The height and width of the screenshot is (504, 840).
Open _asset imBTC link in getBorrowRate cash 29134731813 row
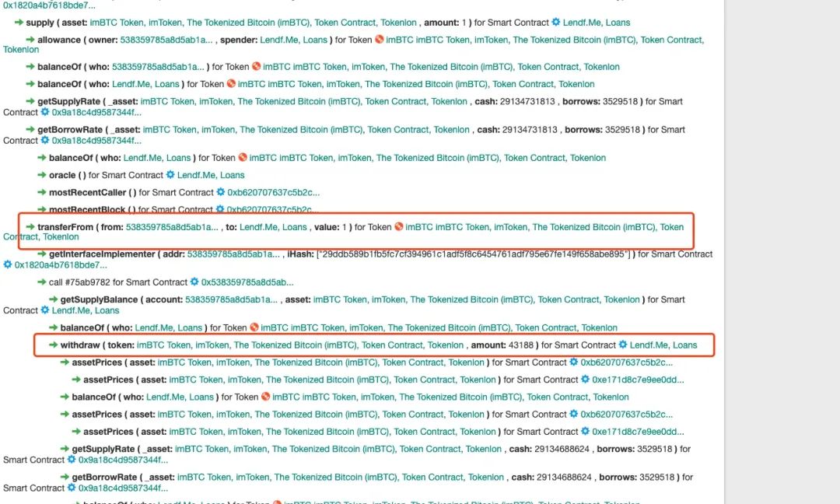click(x=306, y=130)
